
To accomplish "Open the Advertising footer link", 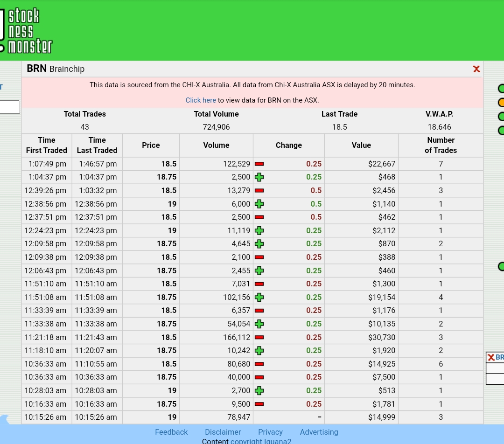I will [319, 432].
